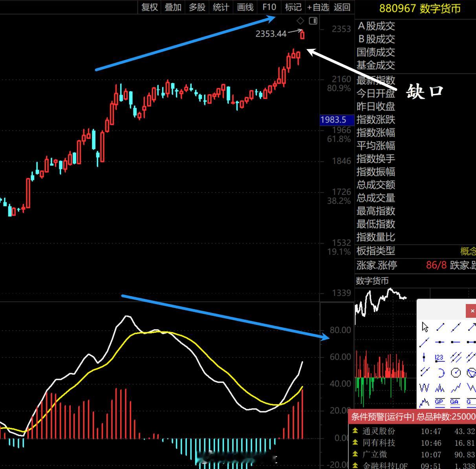This screenshot has height=469, width=476.
Task: Select the ray line drawing tool
Action: [425, 342]
